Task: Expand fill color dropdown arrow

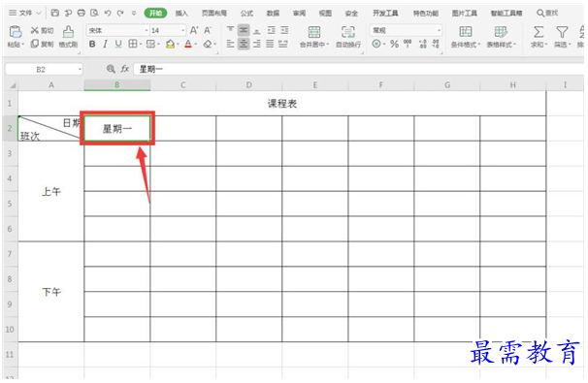Action: pyautogui.click(x=178, y=45)
